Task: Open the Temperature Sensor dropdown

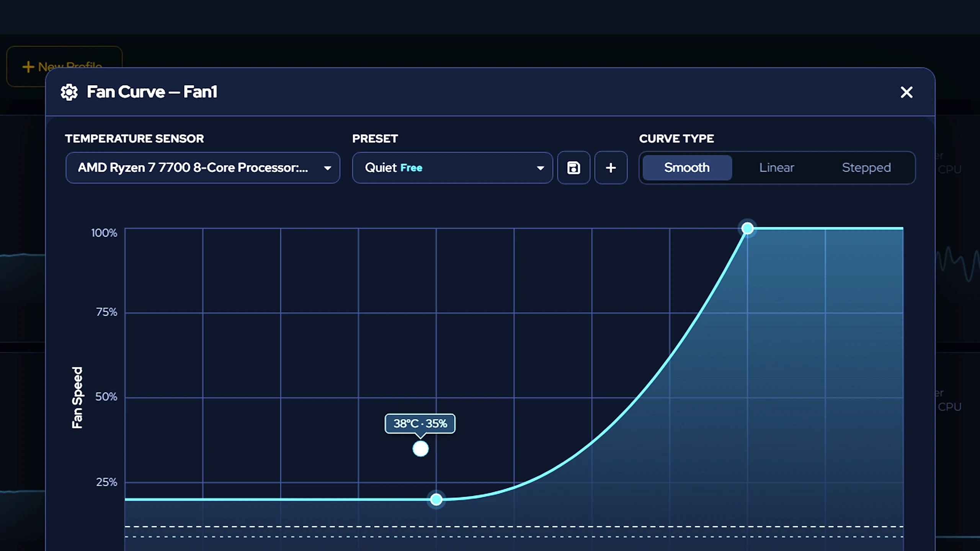Action: coord(203,168)
